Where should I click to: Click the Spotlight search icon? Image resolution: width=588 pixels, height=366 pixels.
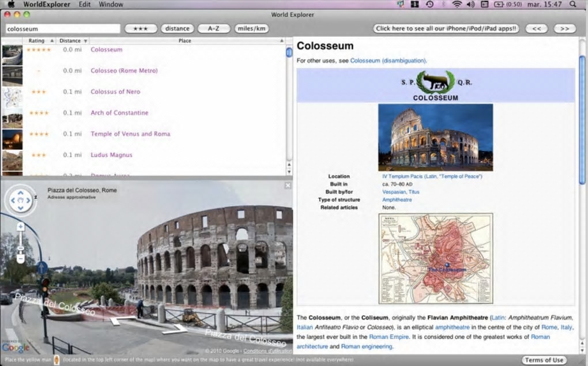coord(572,5)
